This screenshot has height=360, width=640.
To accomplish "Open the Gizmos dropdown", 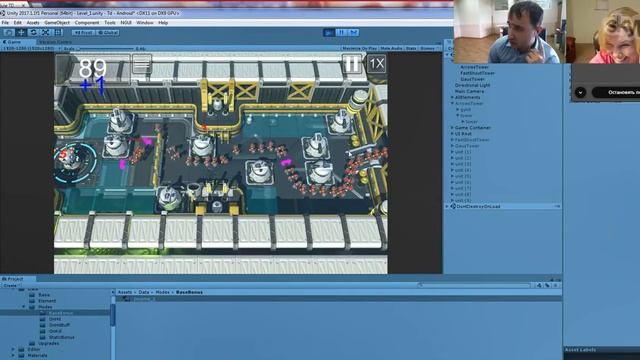I will (428, 49).
